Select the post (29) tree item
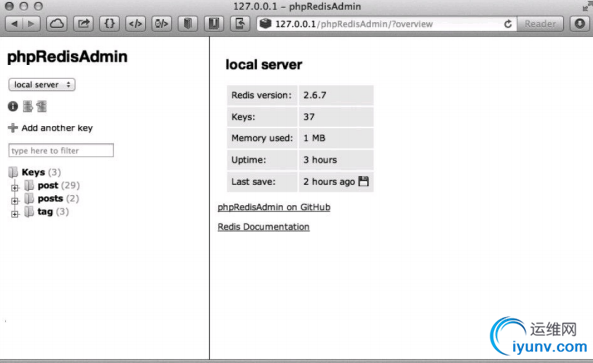The image size is (593, 363). [x=59, y=185]
